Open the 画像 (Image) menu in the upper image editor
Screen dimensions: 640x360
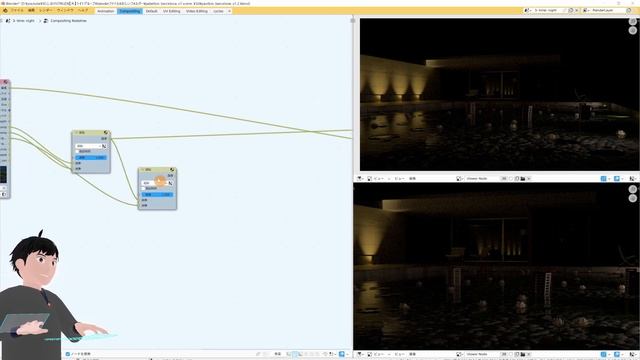click(x=412, y=179)
